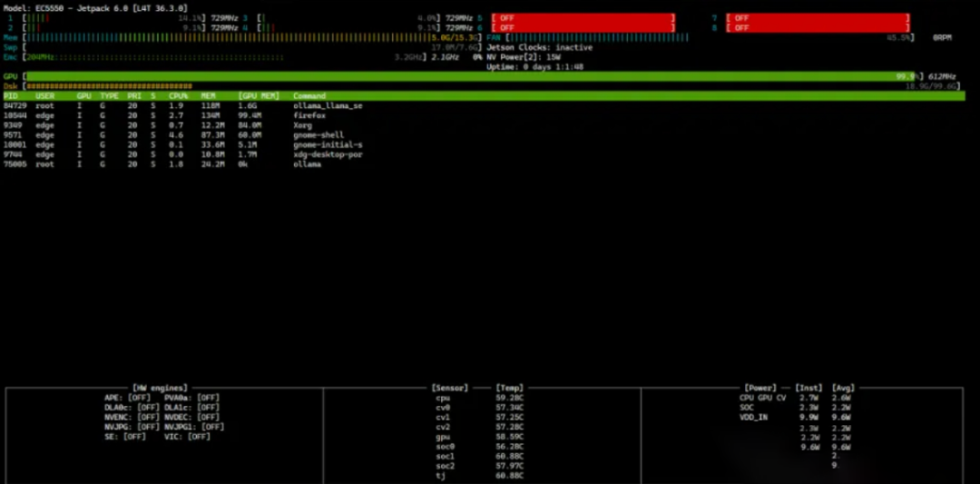980x484 pixels.
Task: Click the red OFF bar for CPU 7
Action: 818,19
